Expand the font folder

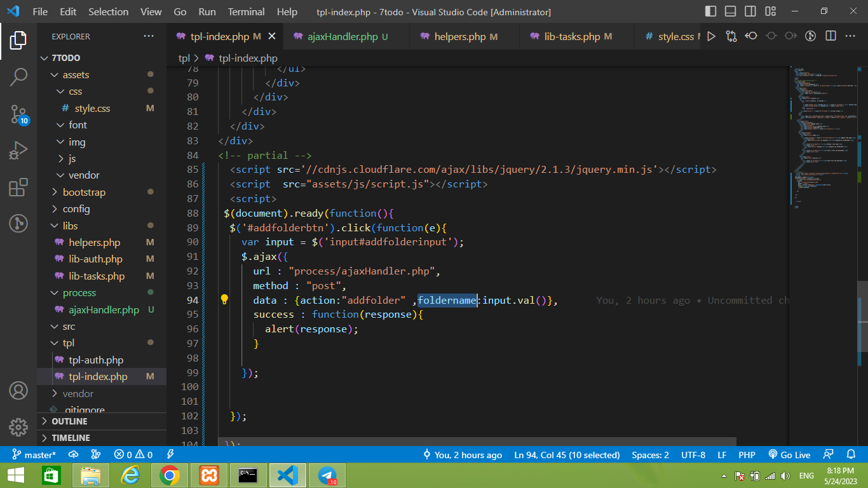pos(102,125)
